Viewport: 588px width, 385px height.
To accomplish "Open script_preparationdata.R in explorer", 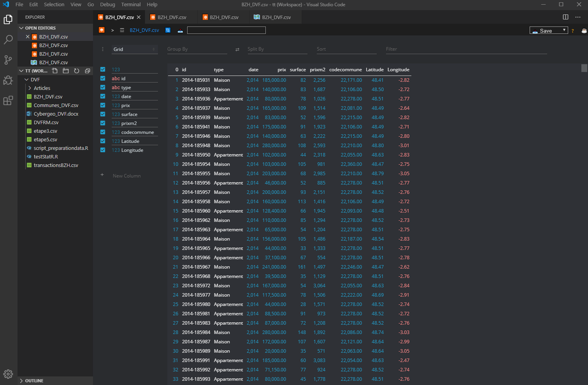I will coord(61,148).
